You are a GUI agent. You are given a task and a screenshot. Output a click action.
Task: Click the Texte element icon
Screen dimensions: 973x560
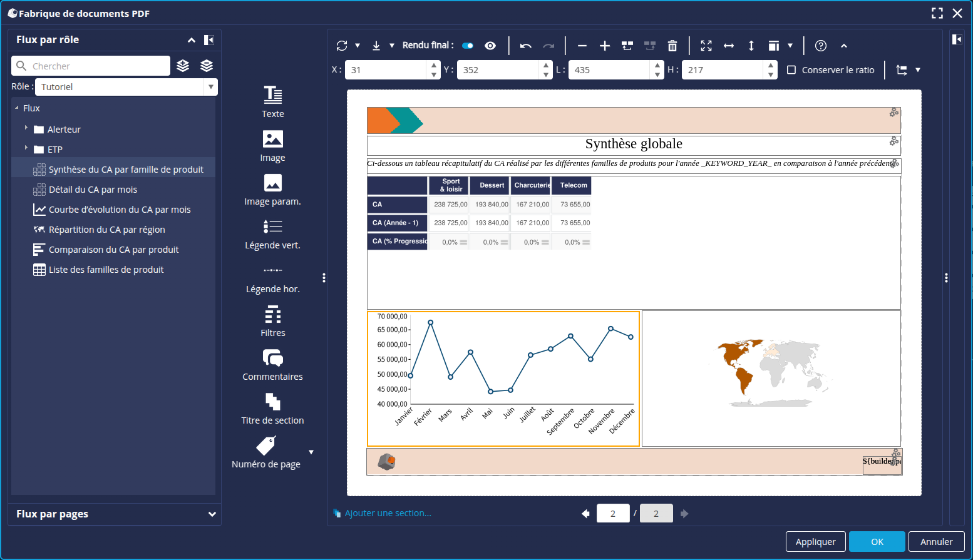point(272,94)
